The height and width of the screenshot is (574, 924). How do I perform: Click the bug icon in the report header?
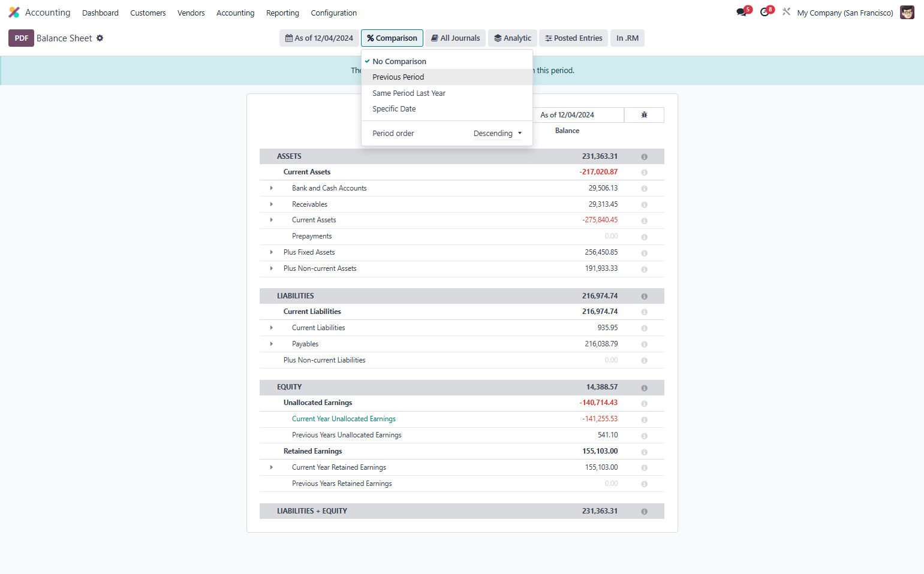tap(644, 115)
